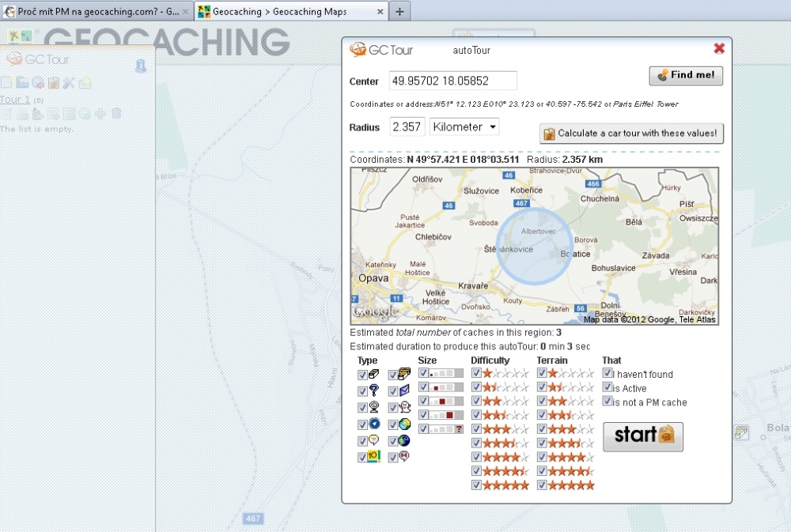Click the Letterbox envelope type icon
This screenshot has width=791, height=532.
404,391
